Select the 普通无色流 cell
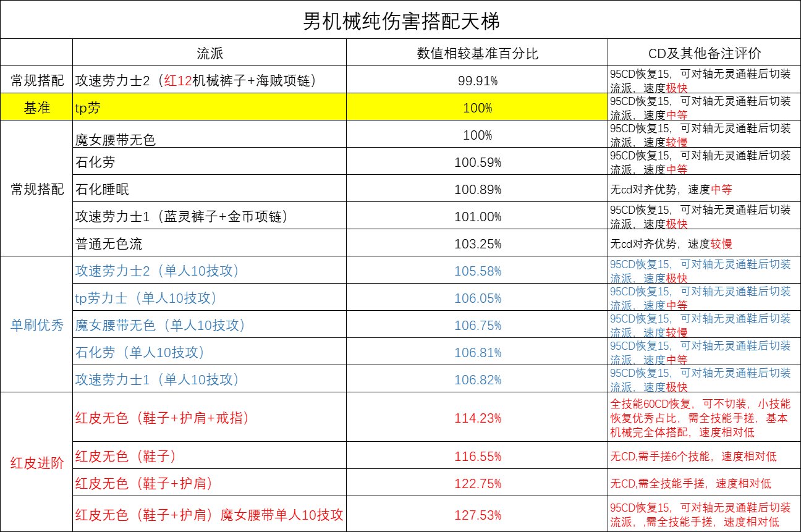Viewport: 801px width, 532px height. 210,243
